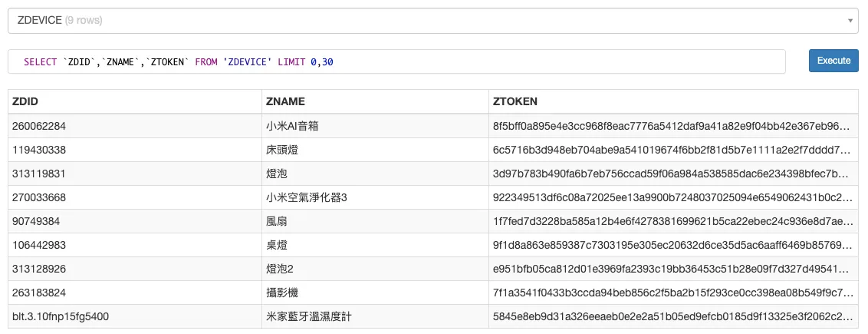Screen dimensions: 868x334
Task: Click the token starting with e951bfb0
Action: (x=672, y=269)
